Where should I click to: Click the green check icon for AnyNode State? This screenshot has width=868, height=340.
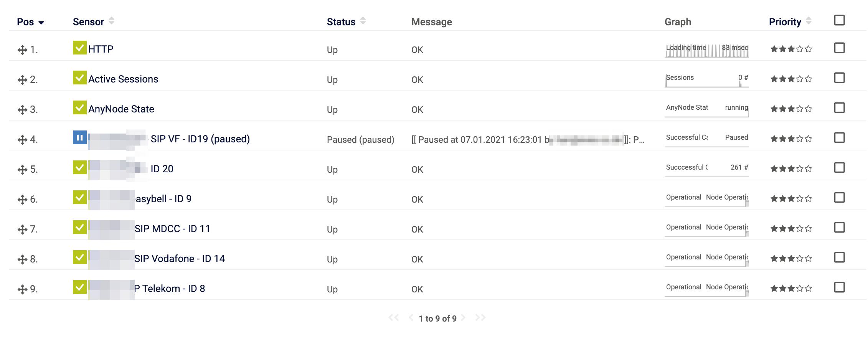click(x=79, y=108)
